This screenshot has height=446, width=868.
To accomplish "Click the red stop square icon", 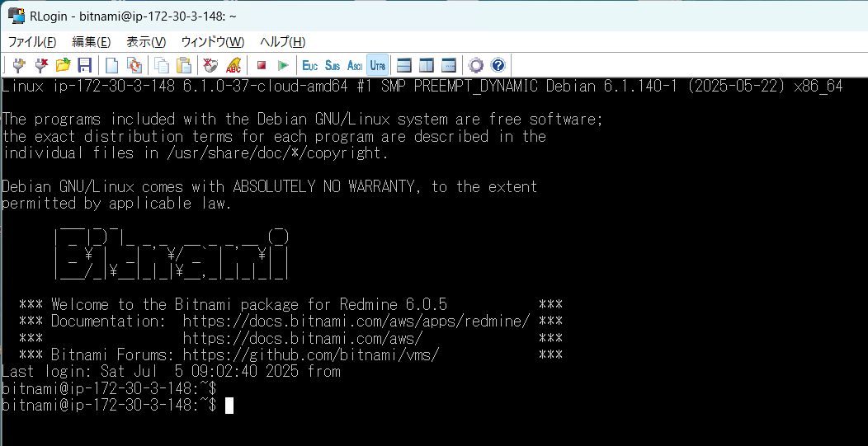I will click(x=262, y=65).
